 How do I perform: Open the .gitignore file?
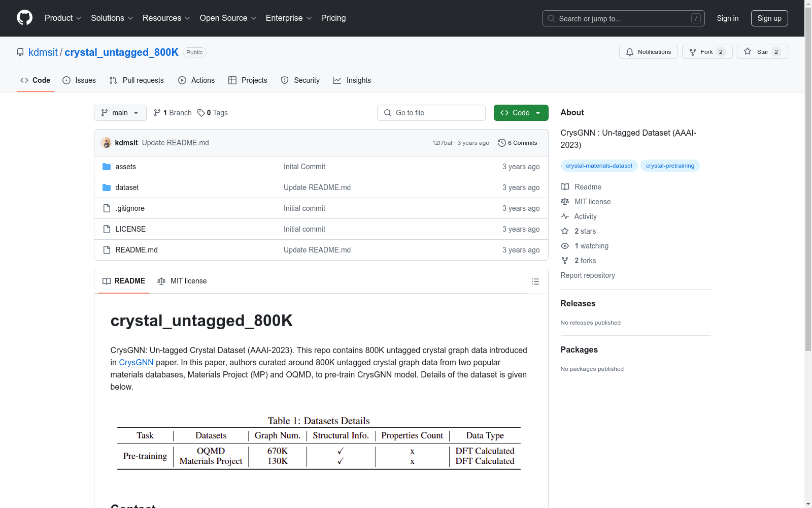[x=130, y=208]
